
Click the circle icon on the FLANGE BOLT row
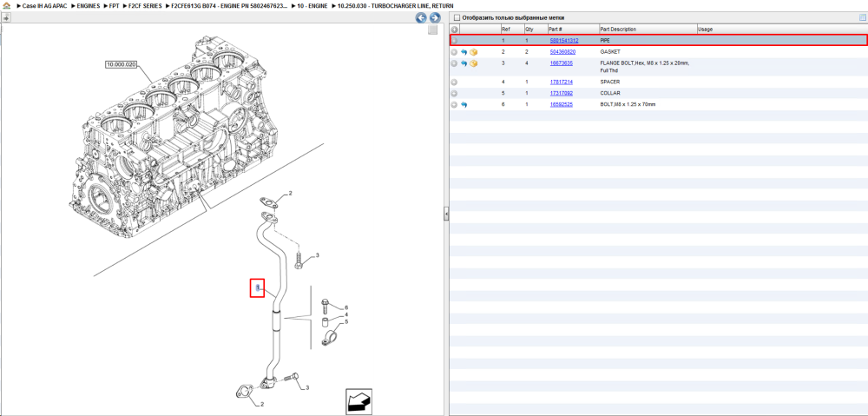point(454,63)
